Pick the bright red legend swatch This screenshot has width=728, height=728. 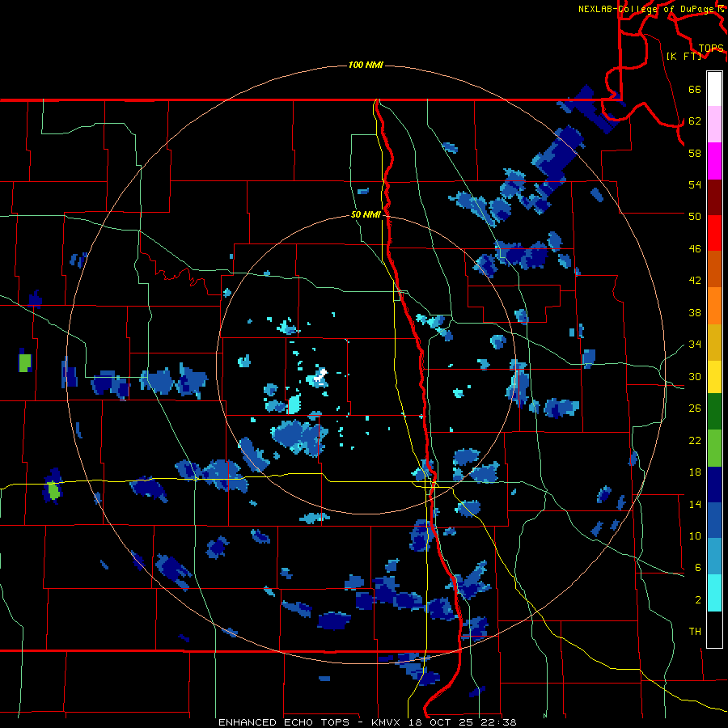click(x=714, y=233)
